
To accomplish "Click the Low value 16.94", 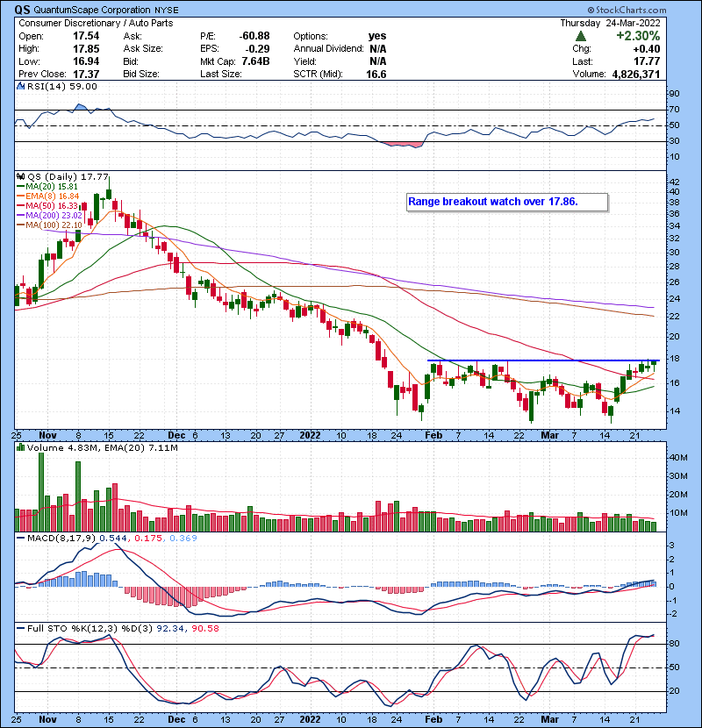I will (86, 61).
